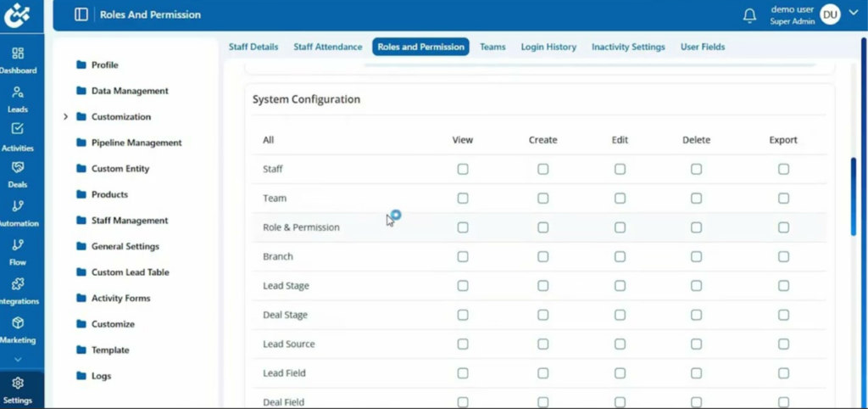Viewport: 868px width, 409px height.
Task: Click the Customization folder icon
Action: click(x=81, y=116)
